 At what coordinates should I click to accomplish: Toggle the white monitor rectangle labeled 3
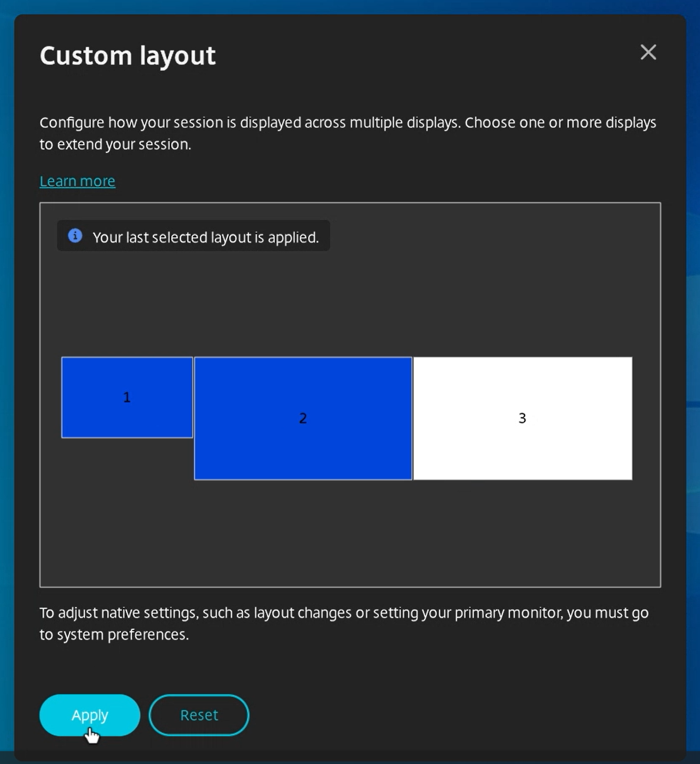(522, 417)
